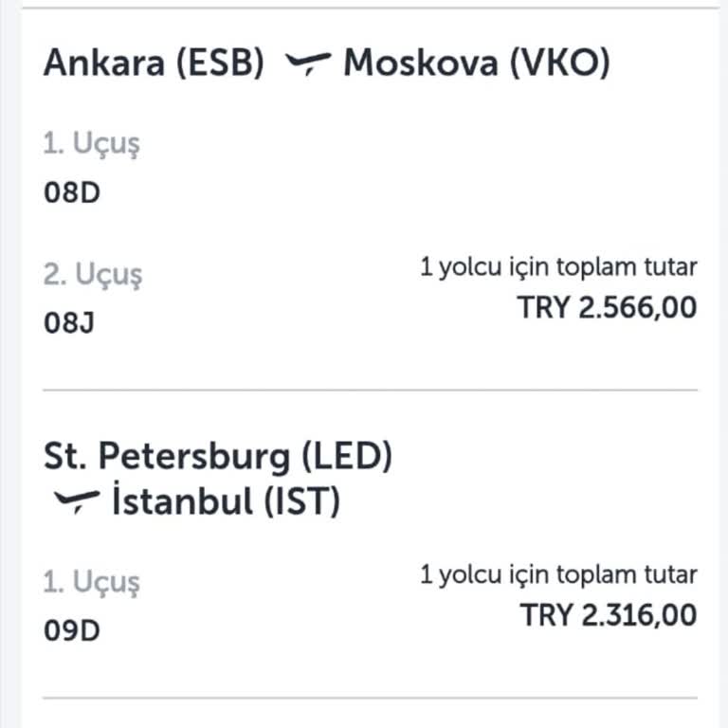Select seat number 09D
The width and height of the screenshot is (728, 728).
(x=72, y=630)
